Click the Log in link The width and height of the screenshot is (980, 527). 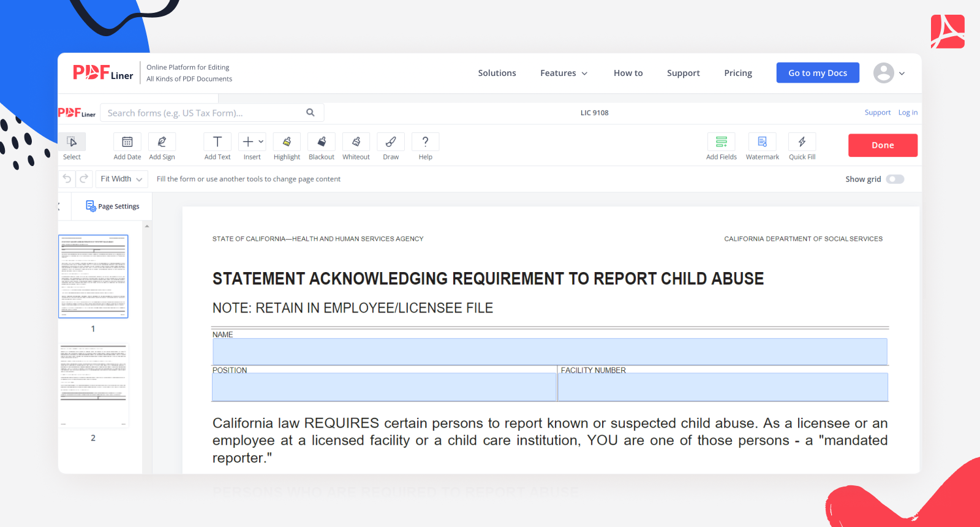pyautogui.click(x=908, y=113)
